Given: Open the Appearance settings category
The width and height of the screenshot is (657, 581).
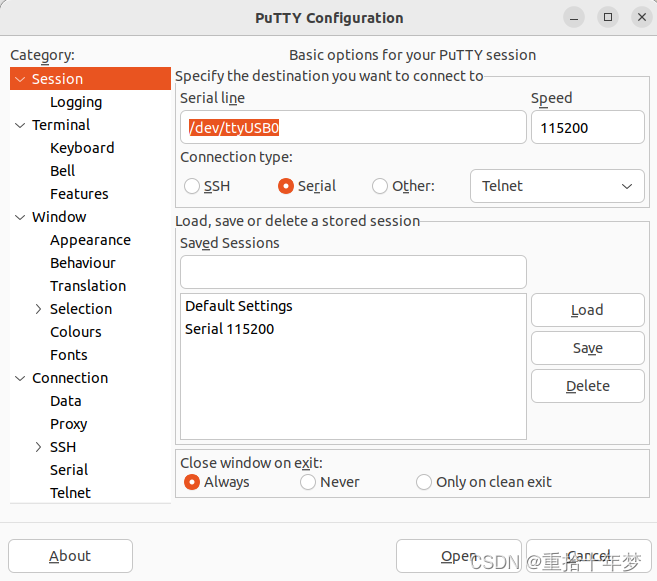Looking at the screenshot, I should pyautogui.click(x=91, y=240).
